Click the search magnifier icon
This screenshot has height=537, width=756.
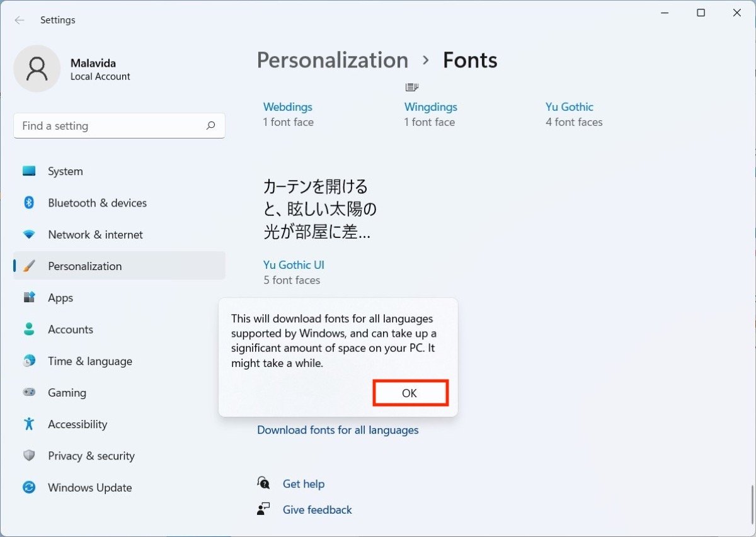pos(210,126)
